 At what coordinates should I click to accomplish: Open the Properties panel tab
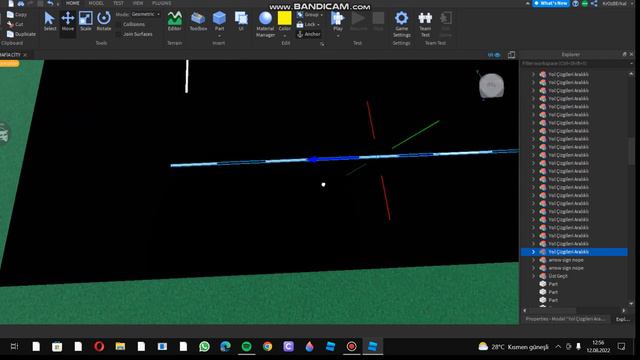click(565, 319)
